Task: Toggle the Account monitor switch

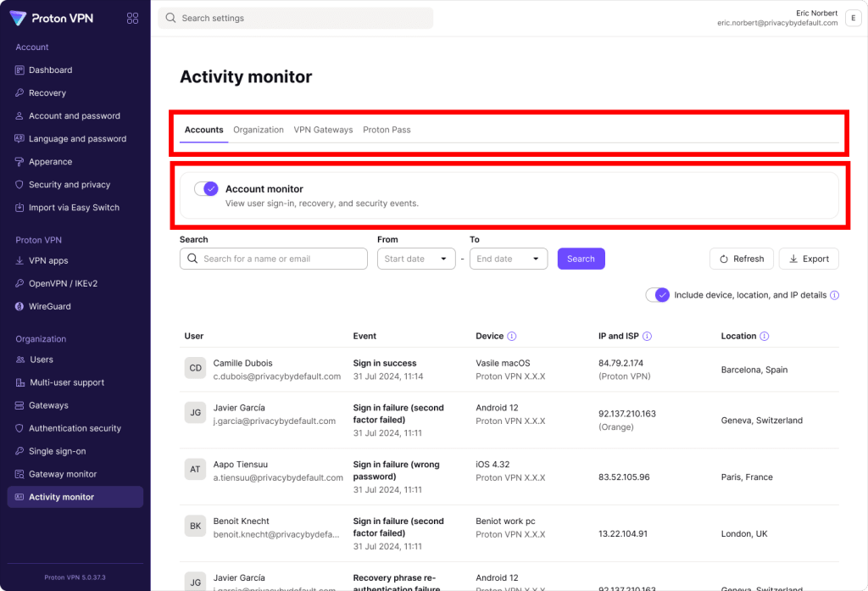Action: click(206, 189)
